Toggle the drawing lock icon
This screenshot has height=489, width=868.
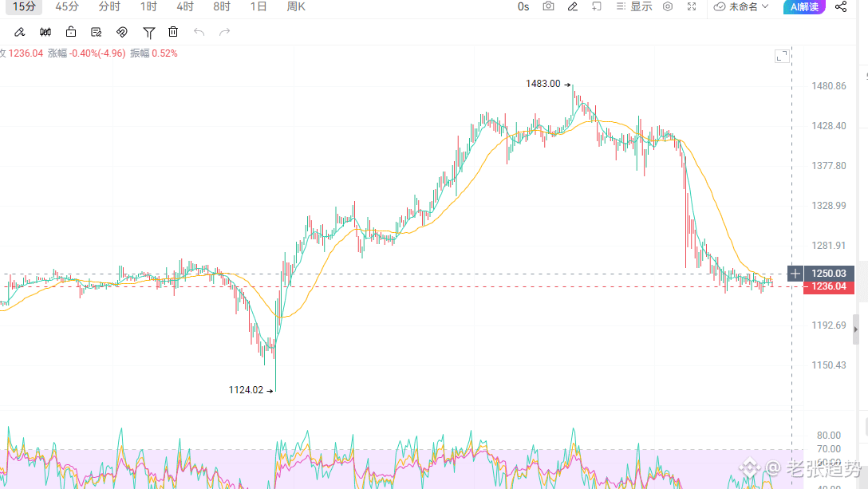pos(71,32)
